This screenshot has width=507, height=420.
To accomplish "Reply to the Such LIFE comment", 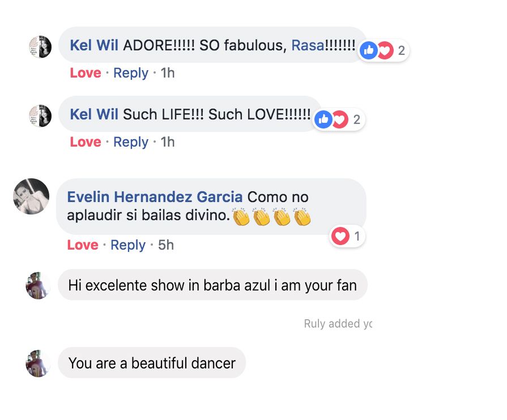I will (x=130, y=142).
